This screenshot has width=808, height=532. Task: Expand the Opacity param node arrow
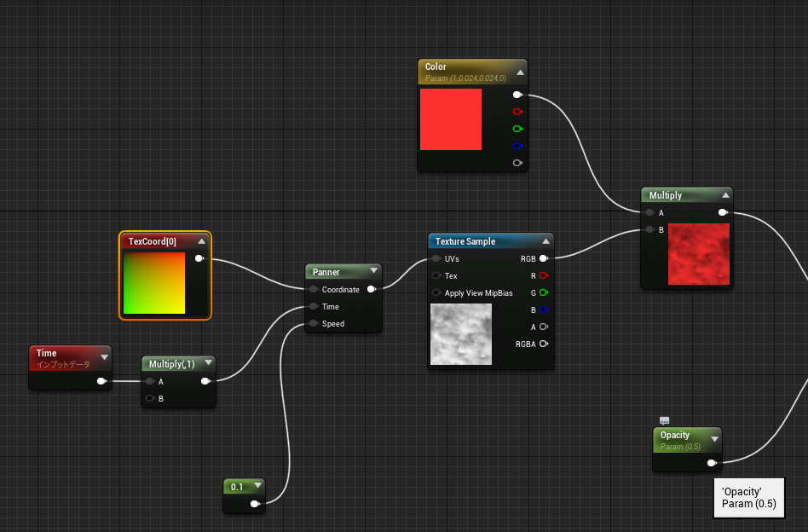[x=715, y=439]
